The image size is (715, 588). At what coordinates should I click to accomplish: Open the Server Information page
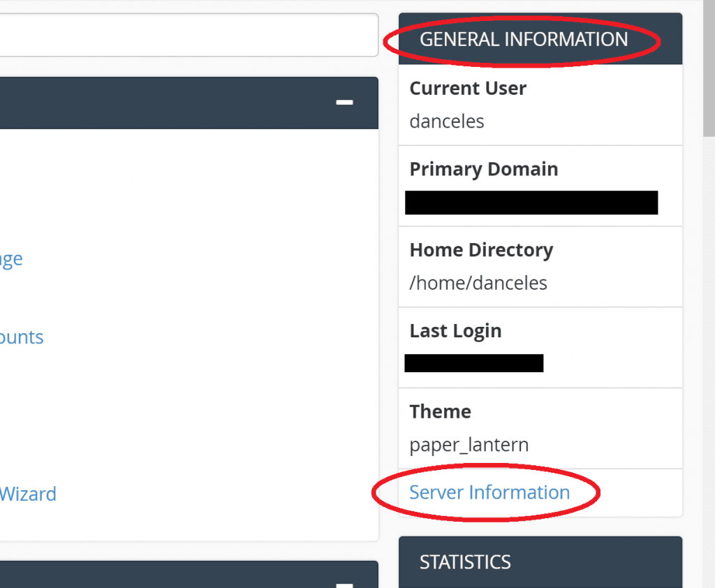(x=489, y=492)
